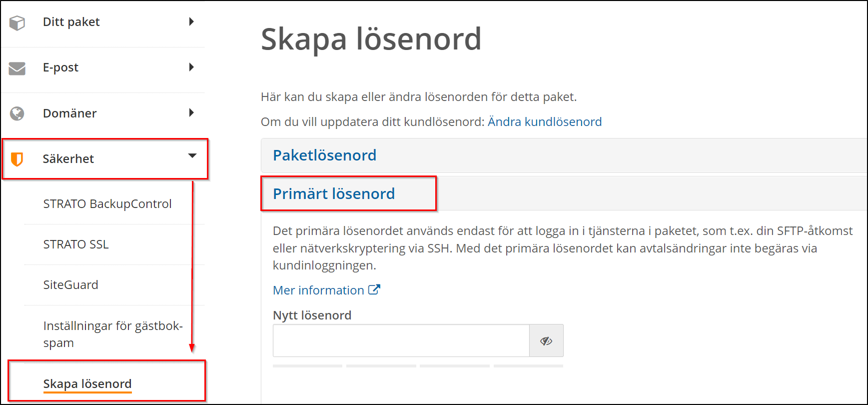Select the Paketlösenord section header

[324, 155]
